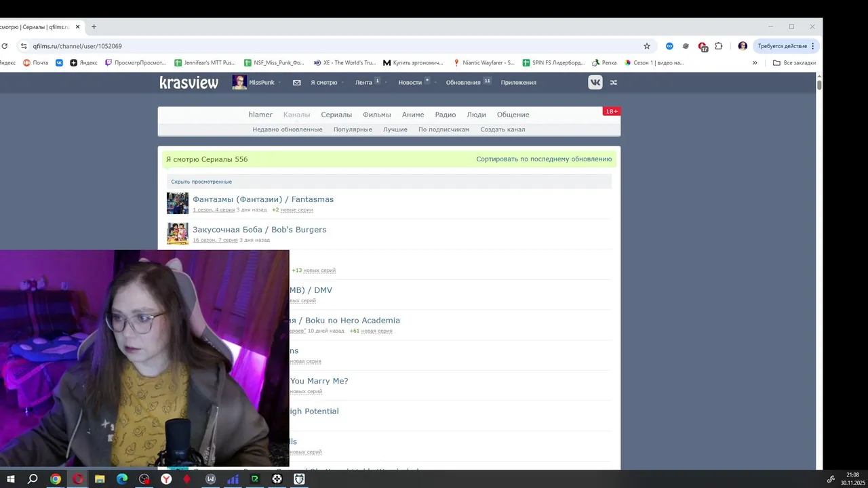Switch to the Фильмы tab
Screen dimensions: 868x488
pos(377,115)
